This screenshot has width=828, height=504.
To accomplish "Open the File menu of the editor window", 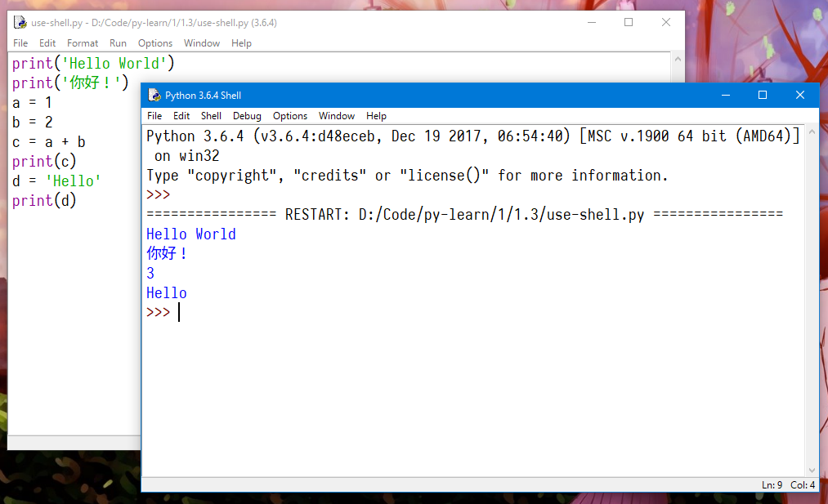I will coord(20,42).
